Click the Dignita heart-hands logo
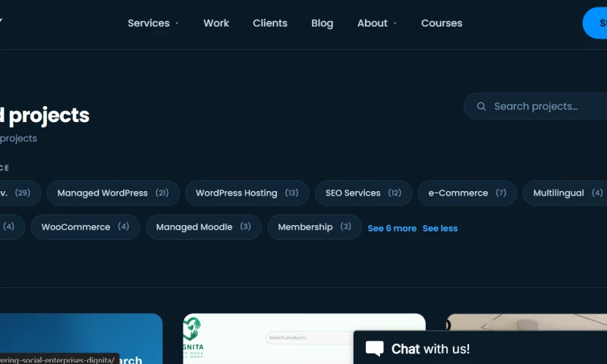Viewport: 607px width, 364px height. [x=192, y=329]
